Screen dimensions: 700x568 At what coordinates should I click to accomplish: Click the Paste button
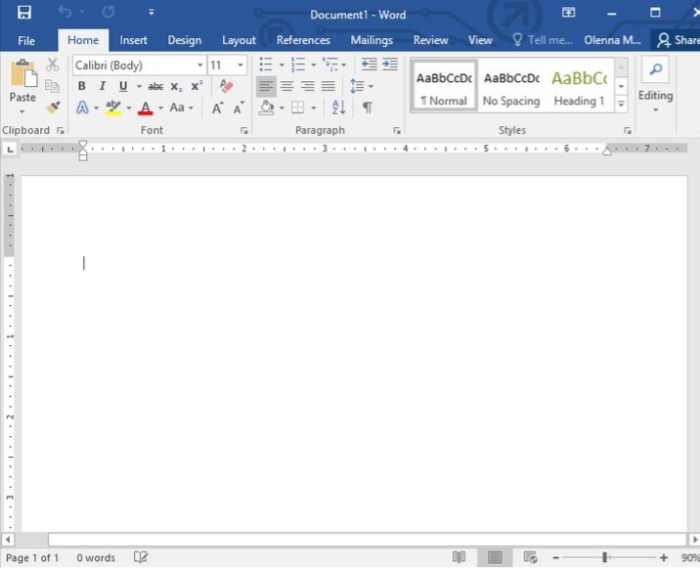(22, 83)
